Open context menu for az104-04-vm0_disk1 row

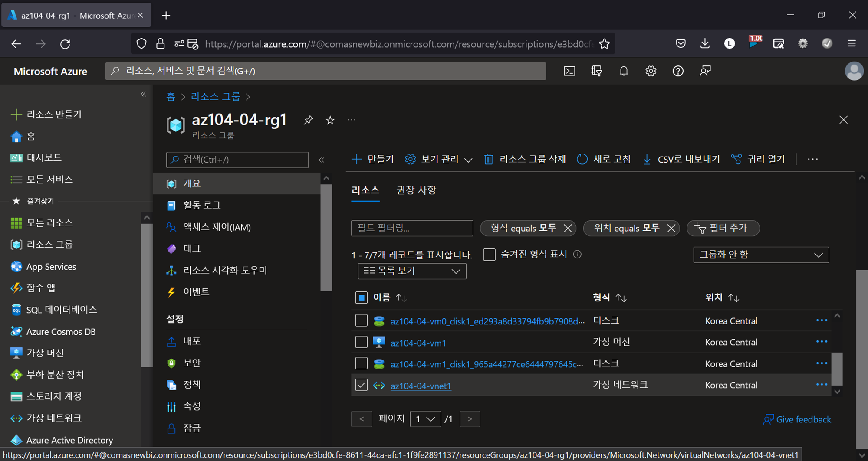point(822,320)
